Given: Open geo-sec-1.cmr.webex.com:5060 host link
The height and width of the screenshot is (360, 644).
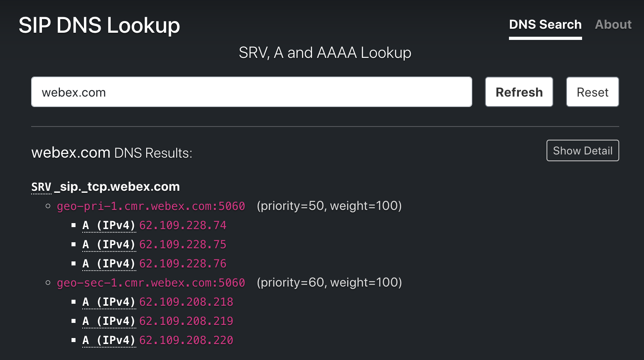Looking at the screenshot, I should 151,283.
